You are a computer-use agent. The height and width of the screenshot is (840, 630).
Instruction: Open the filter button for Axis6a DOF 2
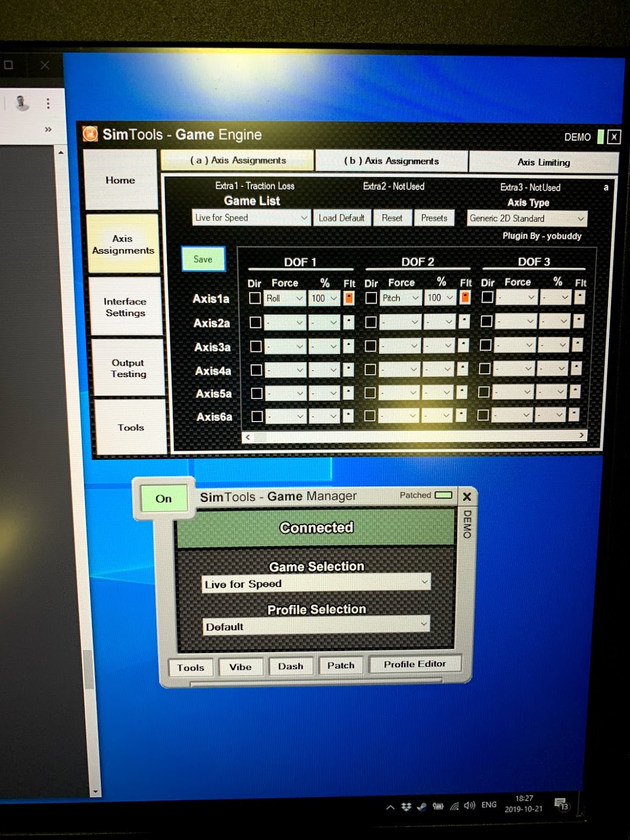[461, 415]
